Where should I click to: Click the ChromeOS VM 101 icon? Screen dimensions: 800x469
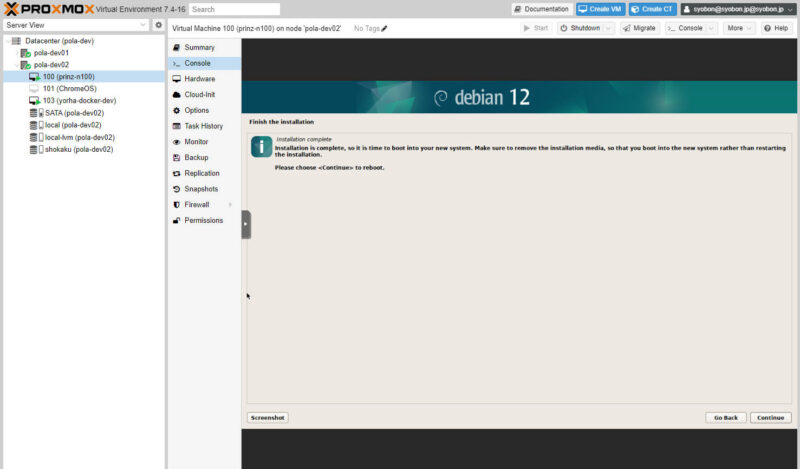(x=34, y=89)
